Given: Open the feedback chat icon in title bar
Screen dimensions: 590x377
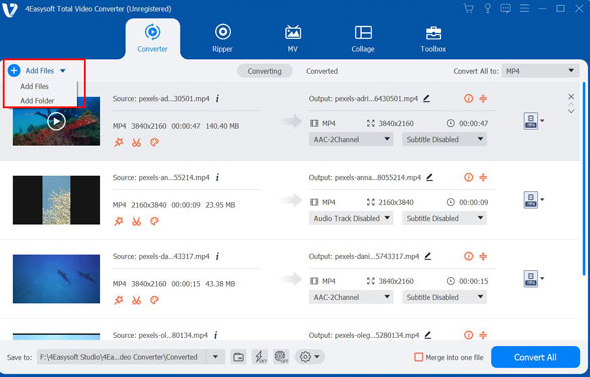Looking at the screenshot, I should [505, 8].
